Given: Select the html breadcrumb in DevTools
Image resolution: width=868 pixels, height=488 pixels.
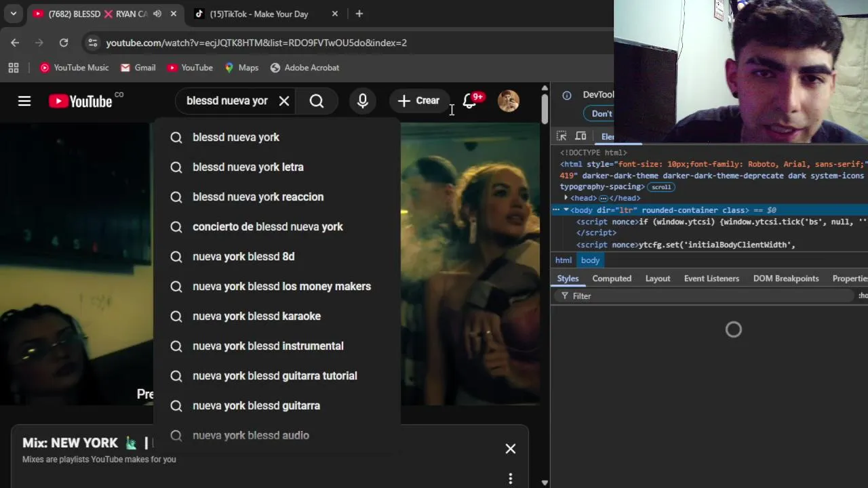Looking at the screenshot, I should coord(564,260).
